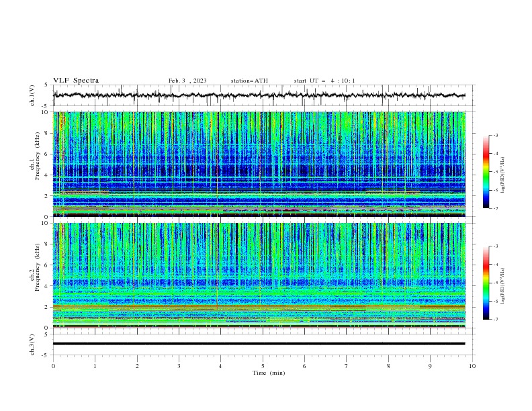
Task: Click the time axis tick label '10'
Action: click(x=472, y=366)
